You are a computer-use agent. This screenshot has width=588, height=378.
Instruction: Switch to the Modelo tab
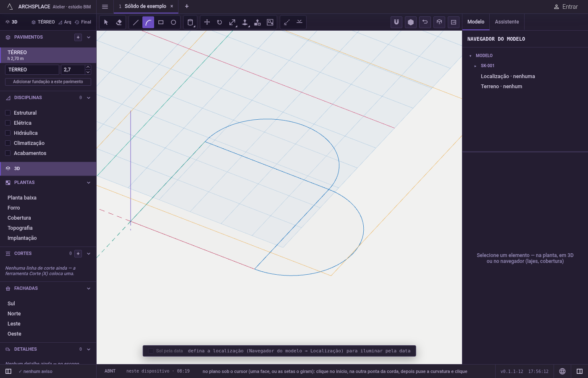click(476, 22)
